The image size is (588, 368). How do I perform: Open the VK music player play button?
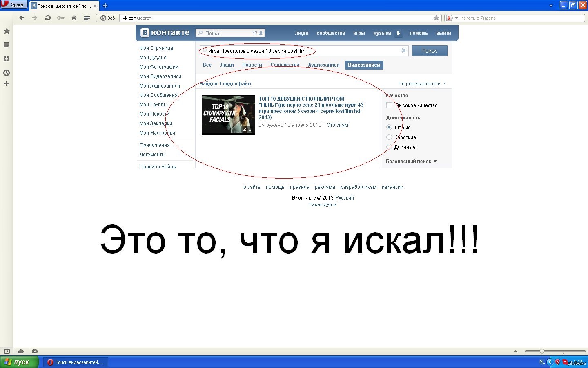(x=399, y=33)
